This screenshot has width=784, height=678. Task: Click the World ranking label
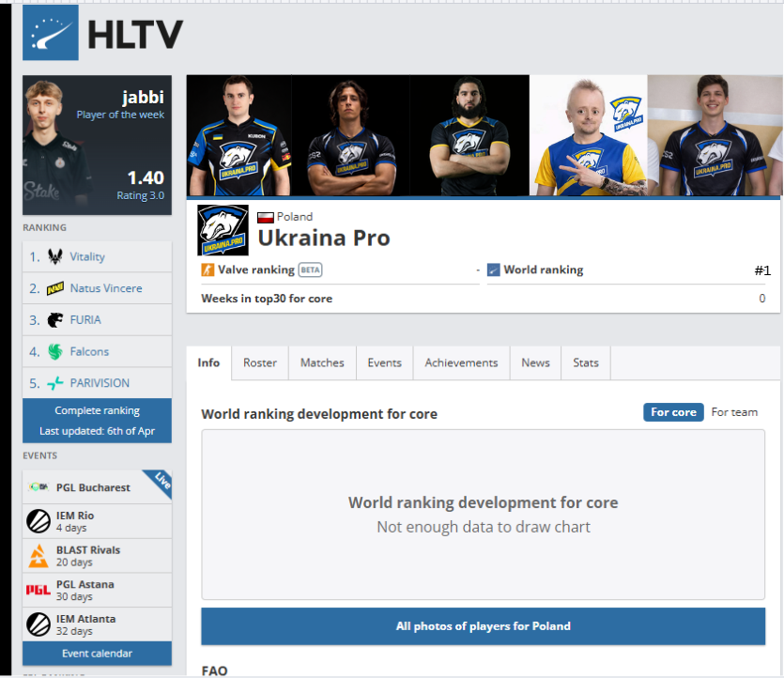point(544,270)
